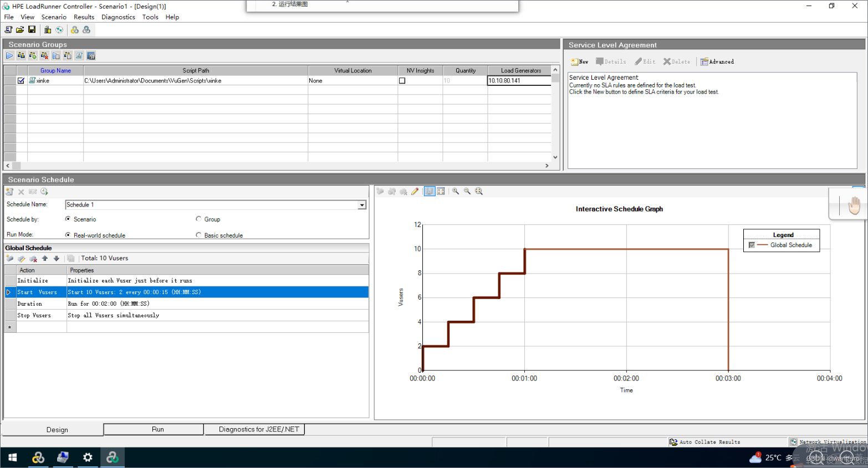Start the scenario with the blue play icon

click(x=9, y=55)
